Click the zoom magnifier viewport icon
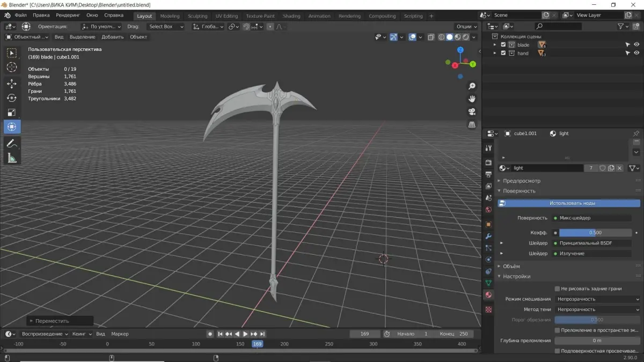Viewport: 644px width, 362px height. (472, 86)
